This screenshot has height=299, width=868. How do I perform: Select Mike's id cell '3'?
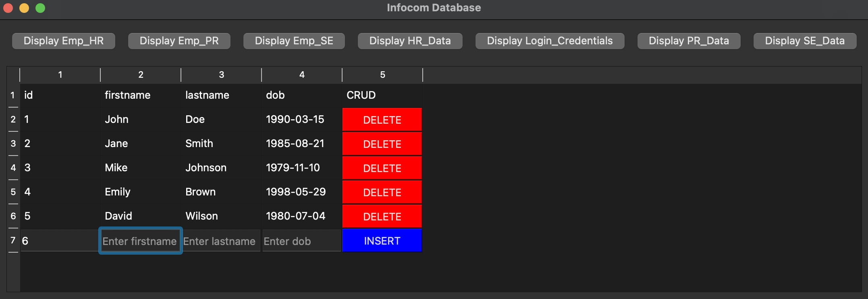60,168
